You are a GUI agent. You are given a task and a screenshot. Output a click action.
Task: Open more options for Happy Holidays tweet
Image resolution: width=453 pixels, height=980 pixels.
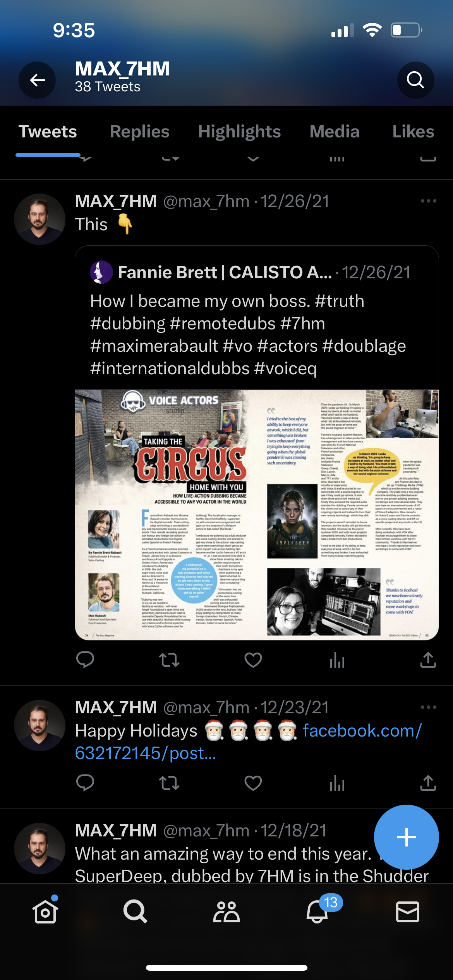(x=429, y=707)
